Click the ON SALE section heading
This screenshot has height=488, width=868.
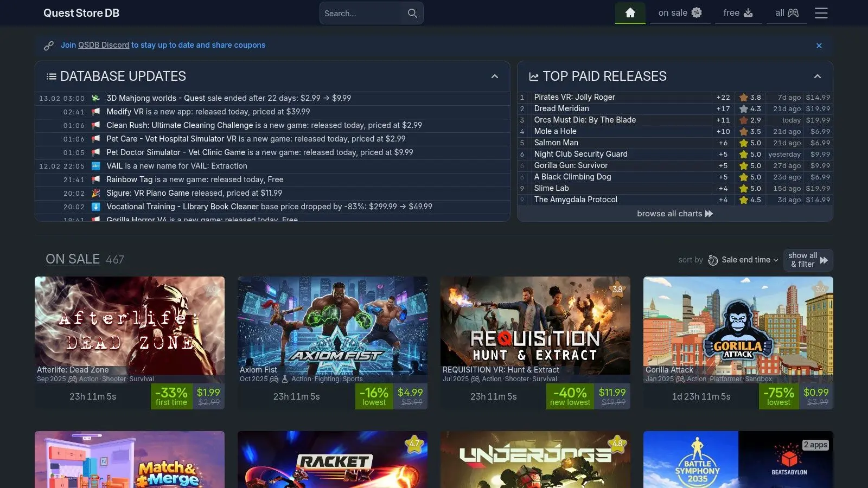tap(73, 259)
